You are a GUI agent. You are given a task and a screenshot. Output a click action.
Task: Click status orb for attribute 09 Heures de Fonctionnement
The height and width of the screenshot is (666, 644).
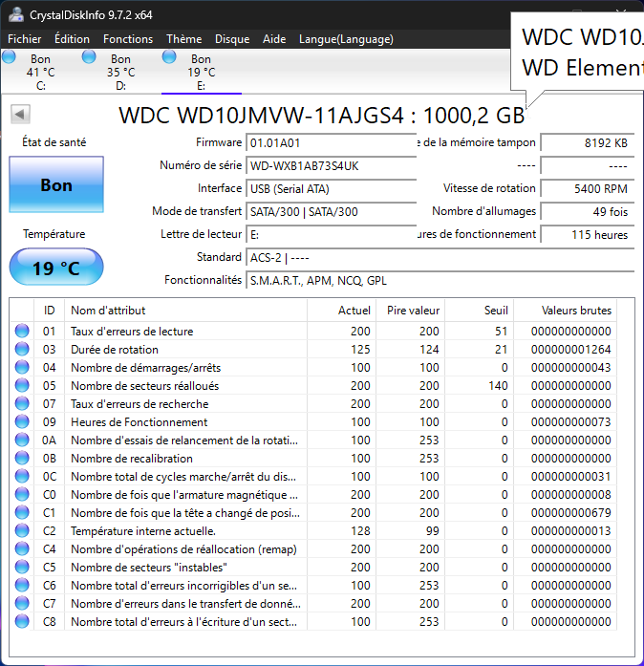coord(22,421)
